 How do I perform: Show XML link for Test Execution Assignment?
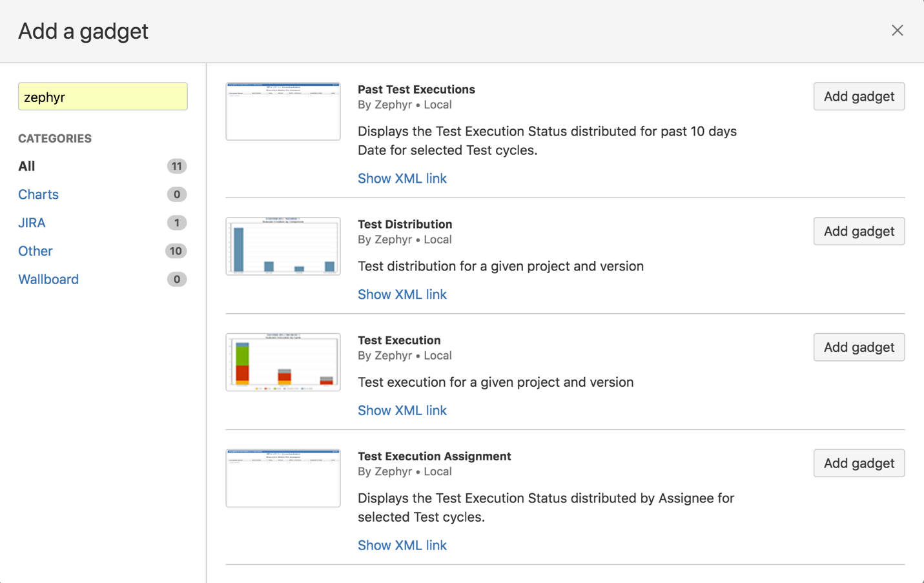[x=402, y=546]
